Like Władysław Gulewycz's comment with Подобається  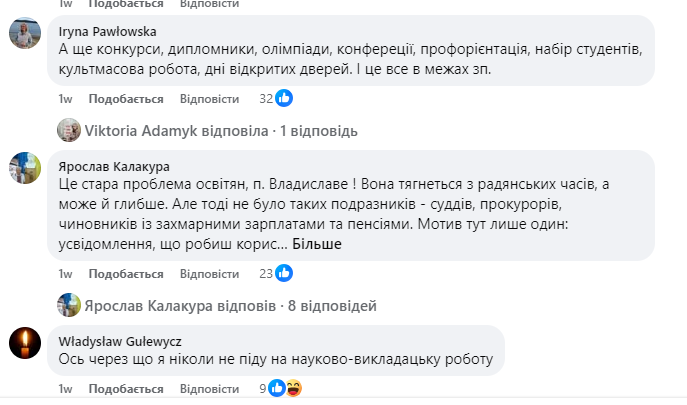point(126,388)
